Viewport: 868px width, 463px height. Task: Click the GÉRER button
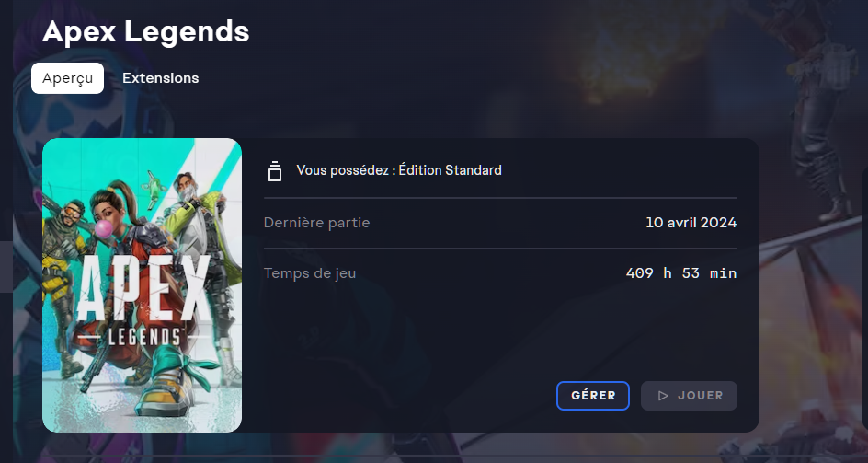(593, 396)
